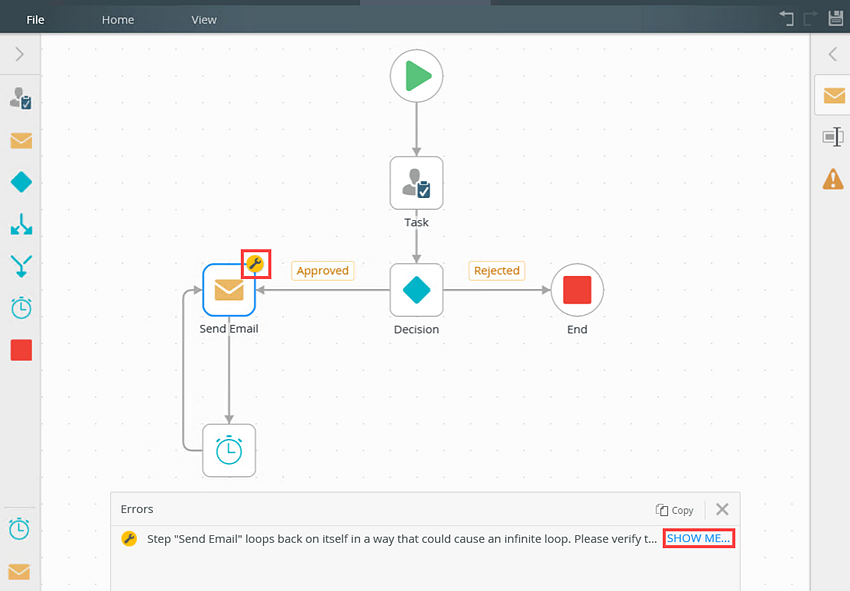Screen dimensions: 850x591
Task: Click the Send Email step label
Action: [x=229, y=329]
